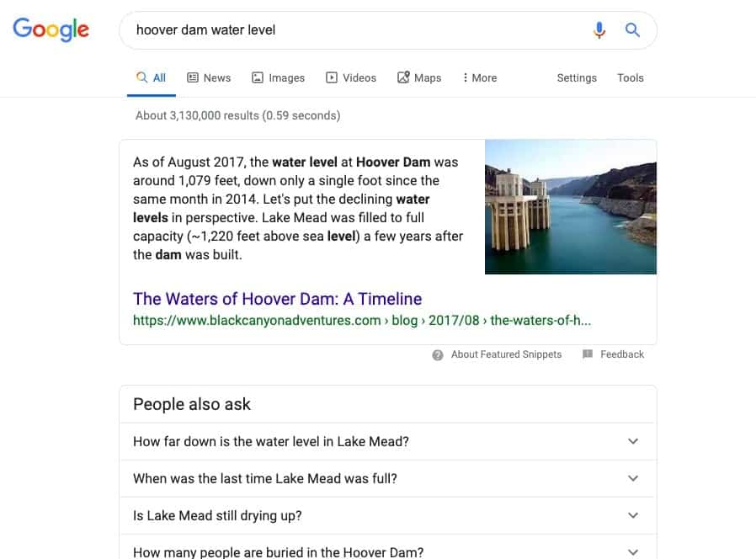Viewport: 756px width, 559px height.
Task: Click the Videos tab play icon
Action: [331, 77]
